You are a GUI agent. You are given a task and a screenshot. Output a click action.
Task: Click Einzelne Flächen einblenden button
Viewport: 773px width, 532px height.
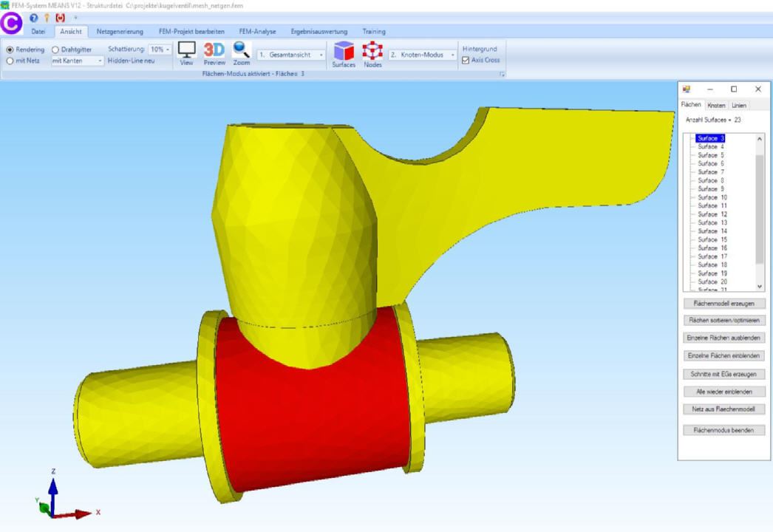(x=723, y=356)
